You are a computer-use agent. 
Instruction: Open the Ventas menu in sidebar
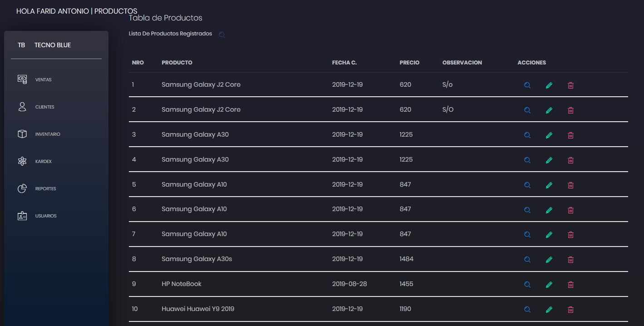coord(43,80)
